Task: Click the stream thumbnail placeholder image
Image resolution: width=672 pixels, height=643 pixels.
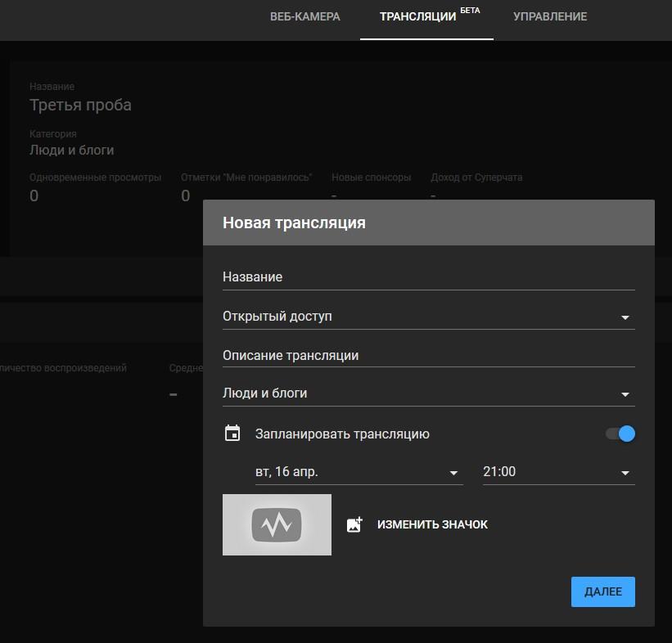Action: [x=277, y=524]
